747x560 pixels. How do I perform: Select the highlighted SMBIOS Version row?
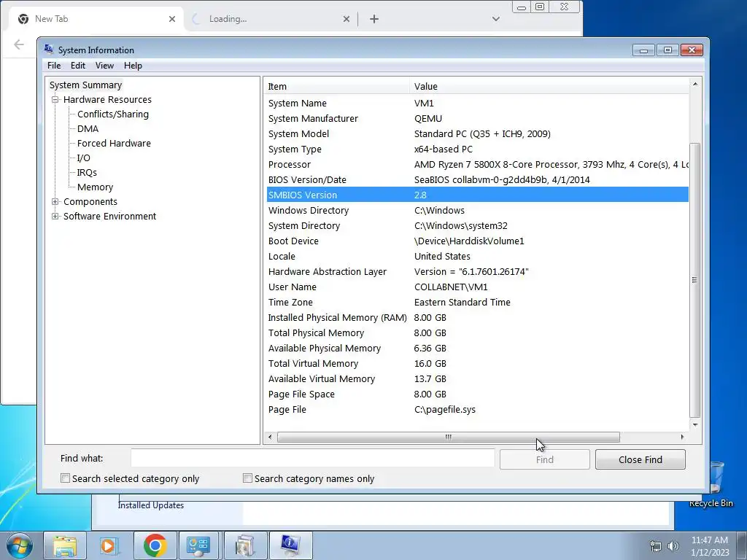point(477,195)
